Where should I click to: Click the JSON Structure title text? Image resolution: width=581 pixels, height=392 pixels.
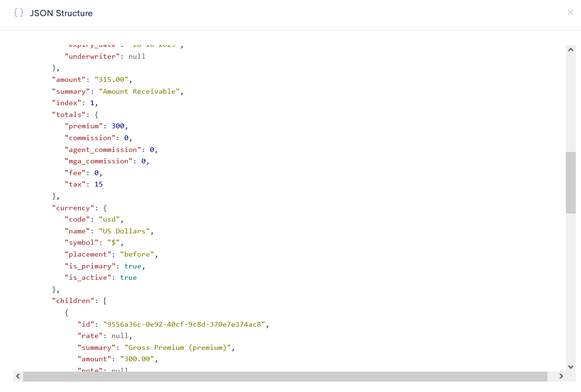click(x=61, y=13)
